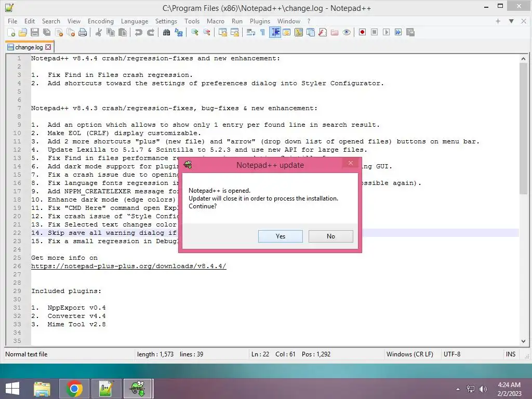Cut selection with the scissors icon

[98, 32]
